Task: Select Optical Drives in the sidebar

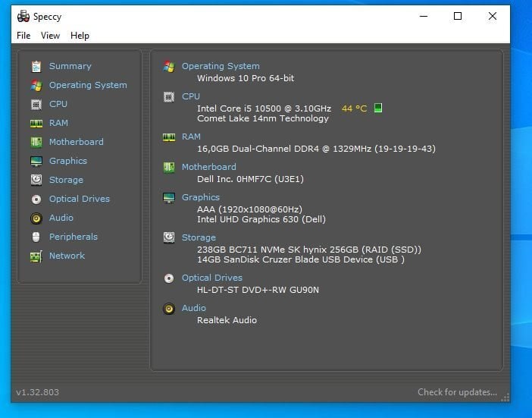Action: [80, 199]
